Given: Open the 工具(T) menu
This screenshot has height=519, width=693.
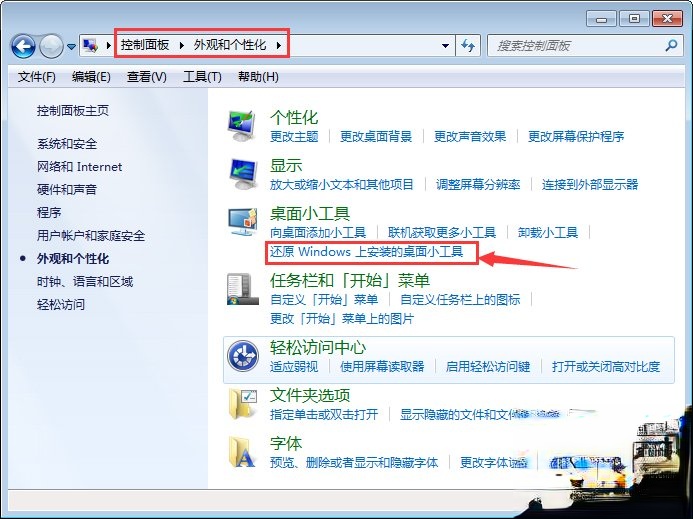Looking at the screenshot, I should click(202, 77).
